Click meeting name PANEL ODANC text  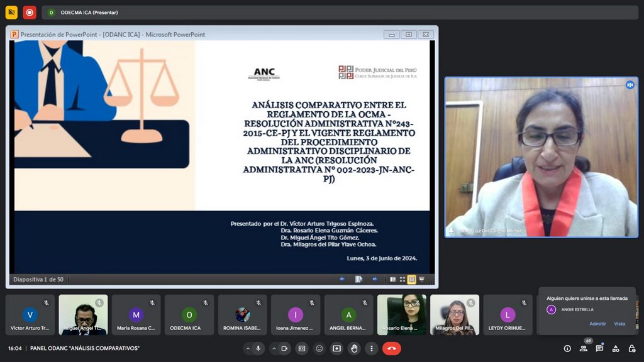pyautogui.click(x=85, y=348)
